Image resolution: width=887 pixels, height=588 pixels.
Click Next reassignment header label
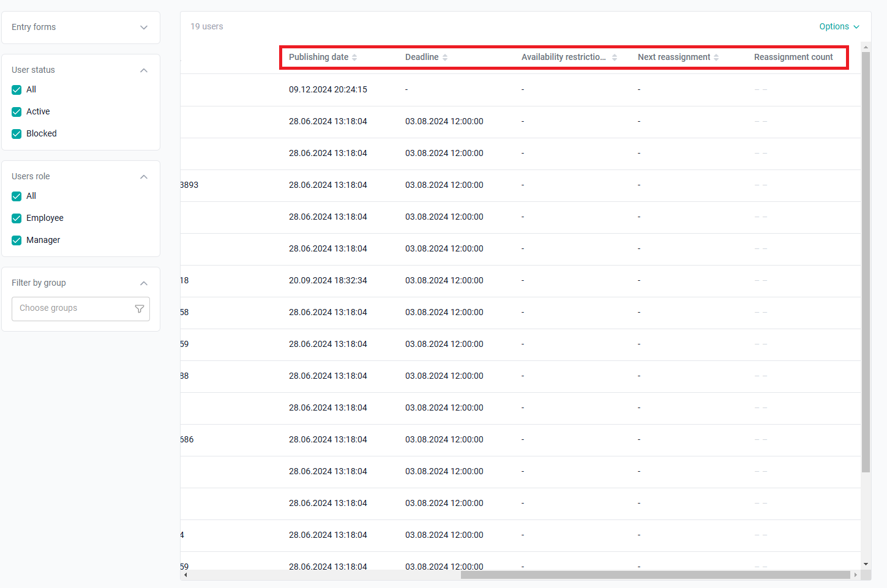click(674, 57)
